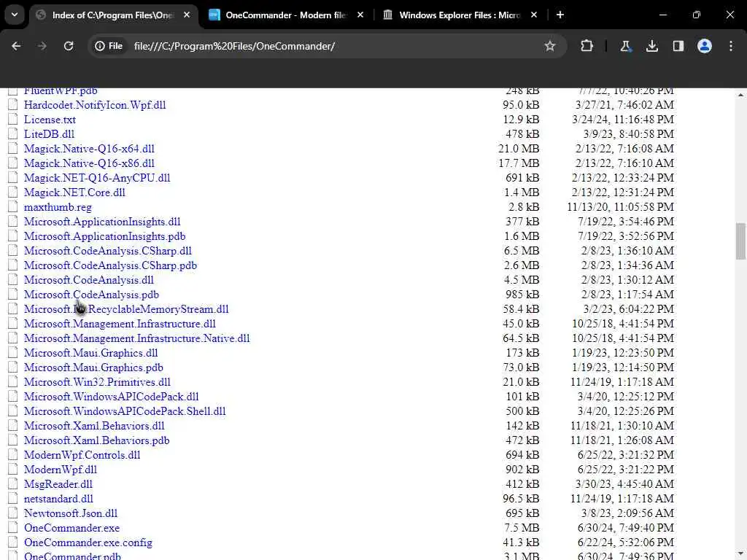Close the Index of C:\Program Files tab
The width and height of the screenshot is (747, 560).
click(187, 15)
